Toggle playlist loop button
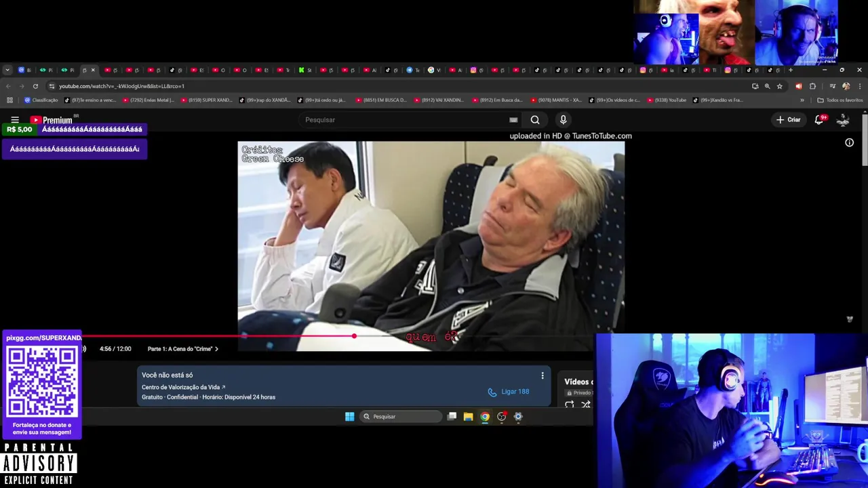The image size is (868, 488). click(570, 405)
